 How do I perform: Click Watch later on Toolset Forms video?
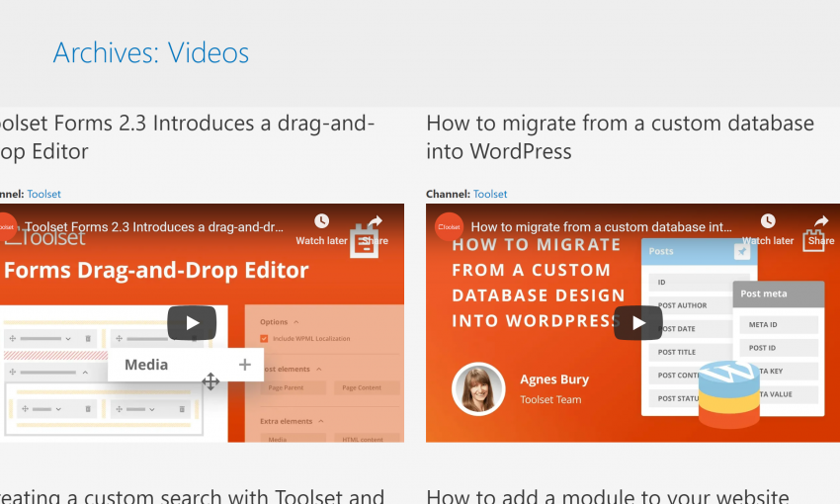tap(321, 230)
